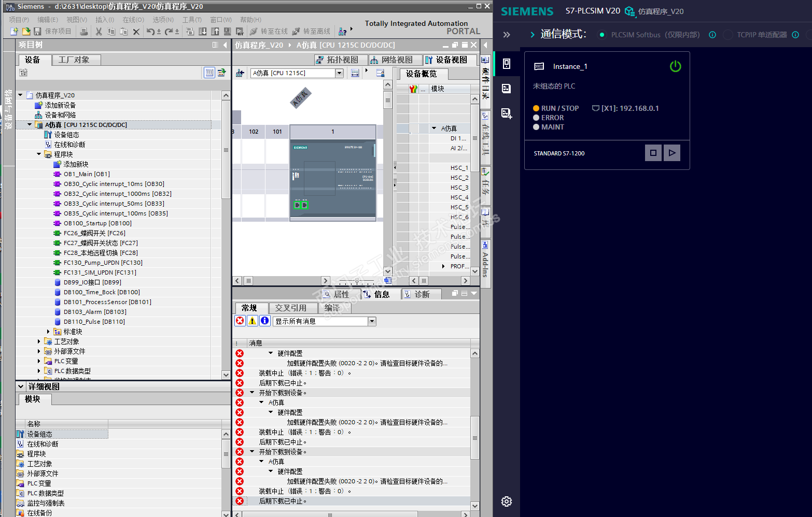Click the zoom-to-selection icon in device view toolbar

[x=355, y=73]
